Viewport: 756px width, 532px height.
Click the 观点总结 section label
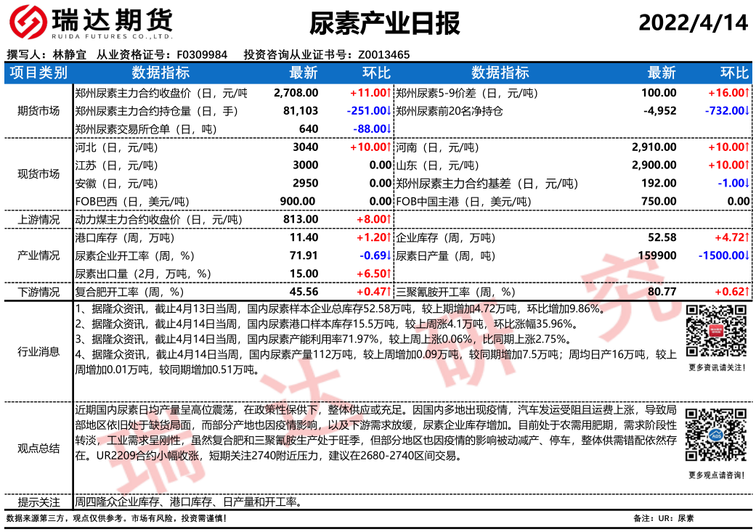pyautogui.click(x=38, y=448)
